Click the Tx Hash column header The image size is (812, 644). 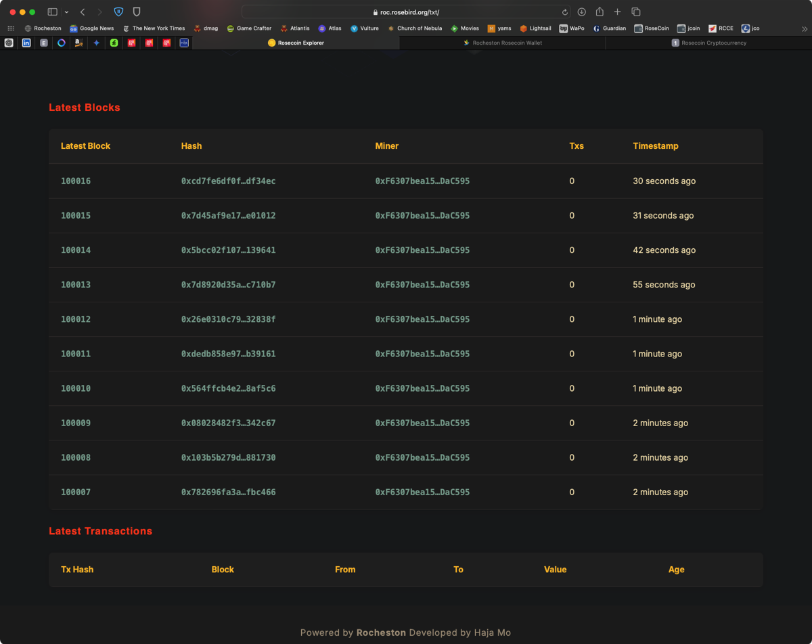[77, 570]
